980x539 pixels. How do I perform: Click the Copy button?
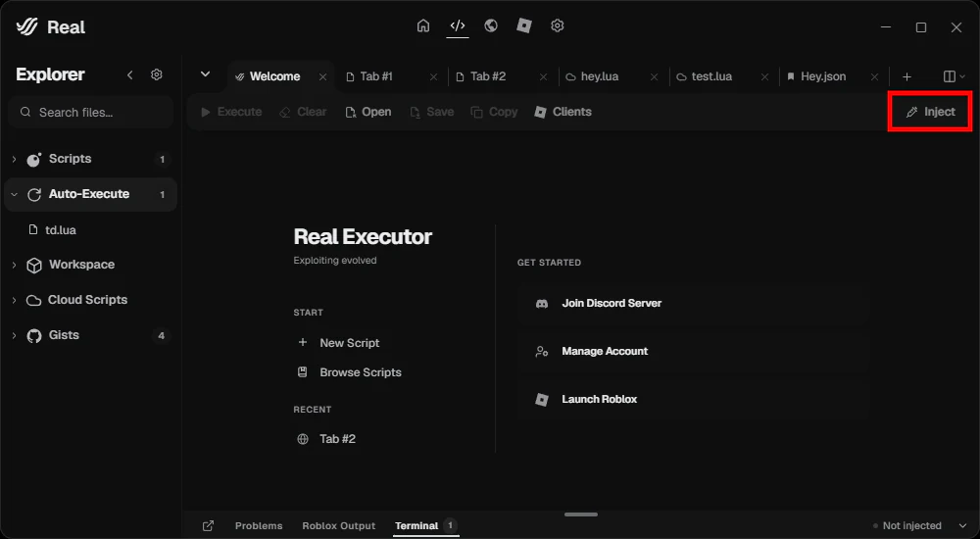click(x=494, y=112)
